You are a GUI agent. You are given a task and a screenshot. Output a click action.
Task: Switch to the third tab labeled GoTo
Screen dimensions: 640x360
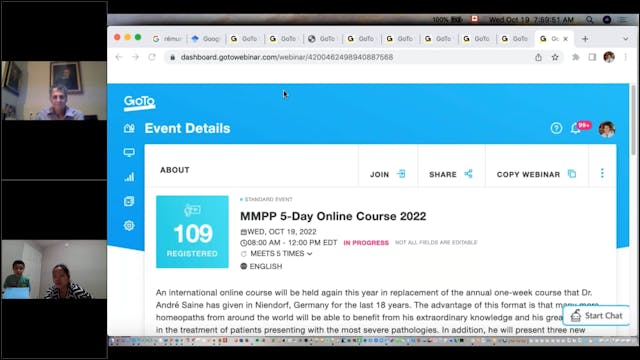pos(244,39)
